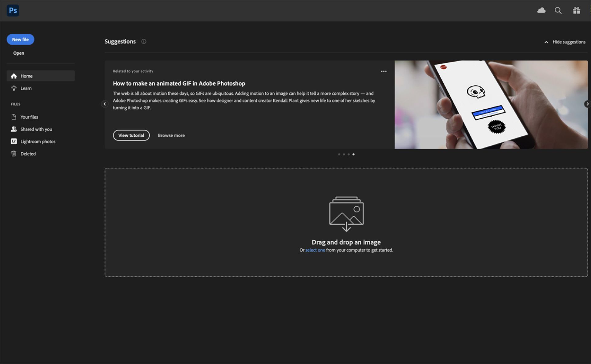This screenshot has width=591, height=364.
Task: Select Home in the sidebar
Action: pyautogui.click(x=41, y=76)
